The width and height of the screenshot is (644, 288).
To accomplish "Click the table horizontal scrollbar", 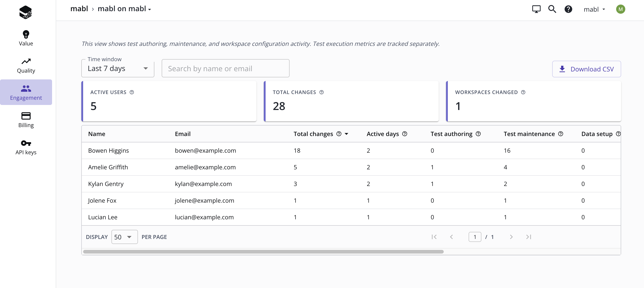I will 263,251.
